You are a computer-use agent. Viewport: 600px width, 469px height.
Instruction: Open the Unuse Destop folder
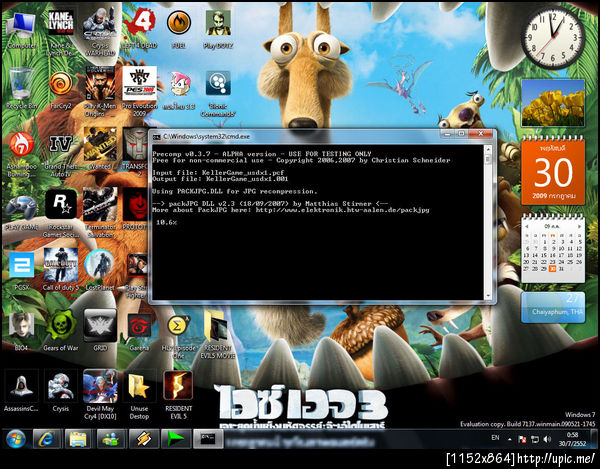139,396
